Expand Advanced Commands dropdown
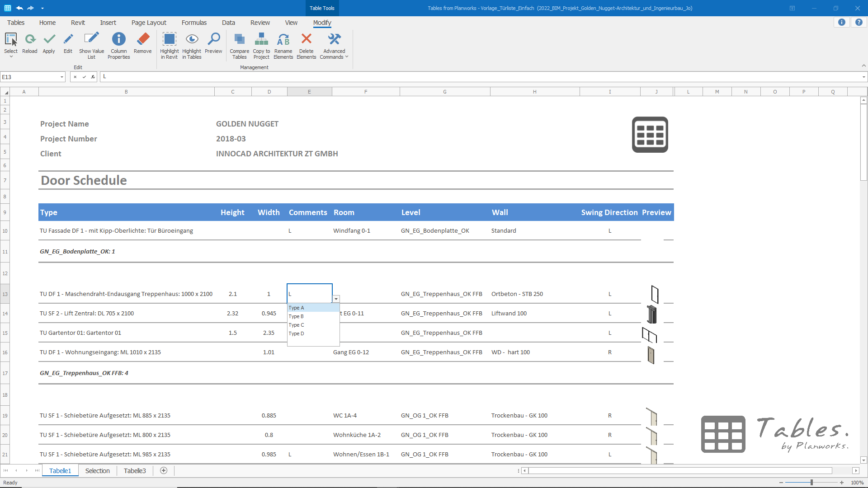Image resolution: width=868 pixels, height=488 pixels. [334, 45]
